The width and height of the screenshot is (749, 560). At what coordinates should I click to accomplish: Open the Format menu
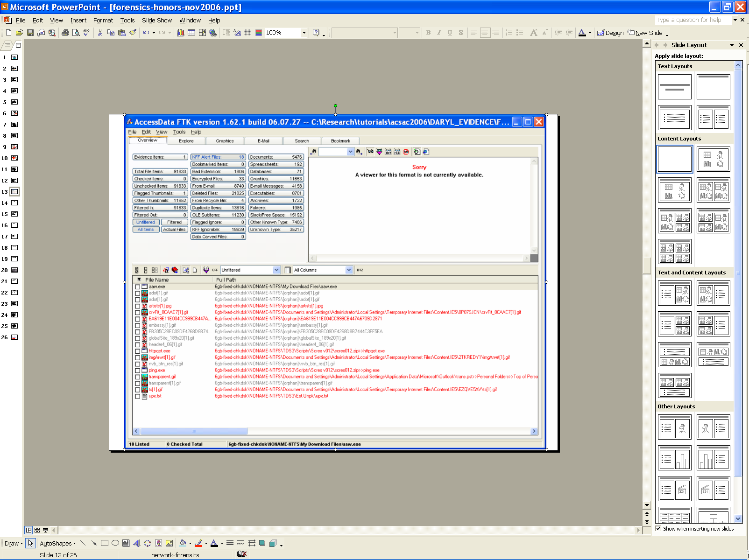click(x=103, y=21)
